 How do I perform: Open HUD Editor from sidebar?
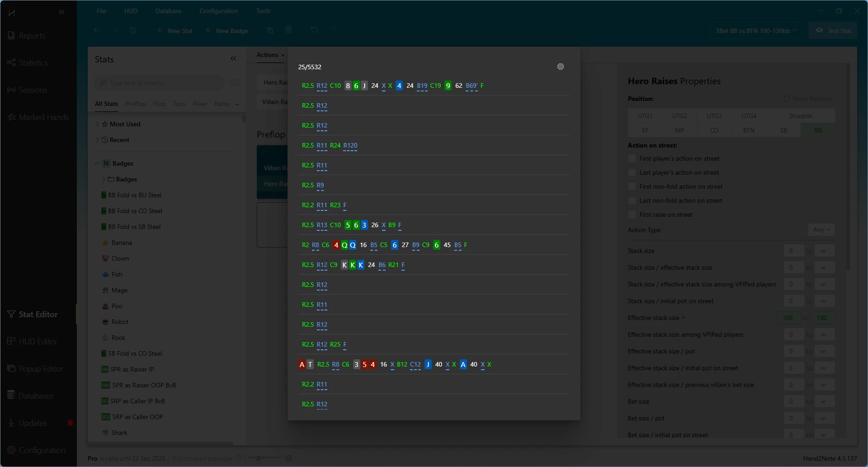click(x=38, y=342)
